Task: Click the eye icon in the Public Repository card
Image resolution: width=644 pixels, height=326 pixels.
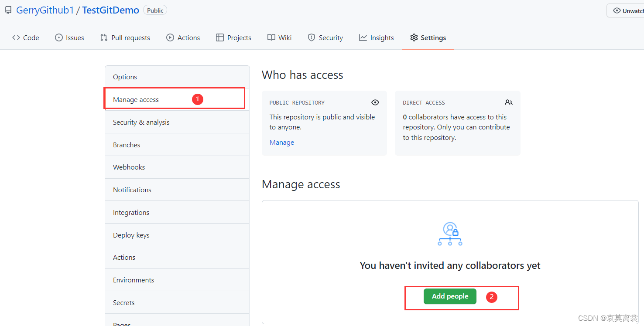Action: coord(375,102)
